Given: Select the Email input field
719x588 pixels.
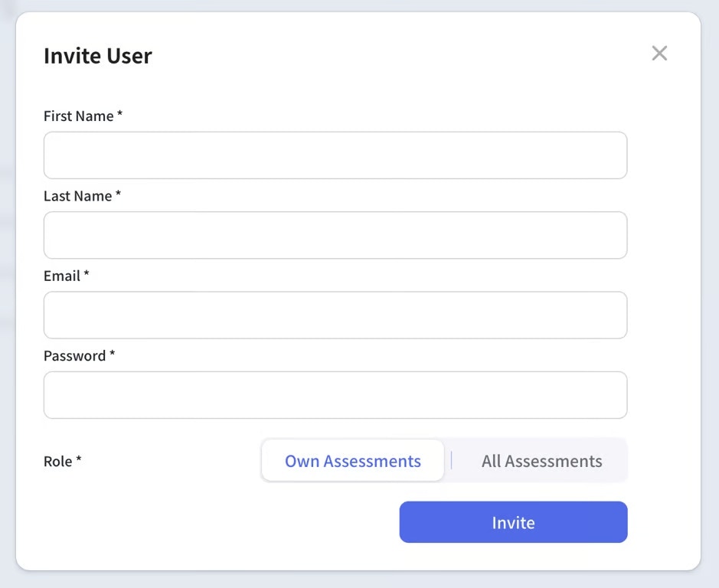Looking at the screenshot, I should 335,315.
